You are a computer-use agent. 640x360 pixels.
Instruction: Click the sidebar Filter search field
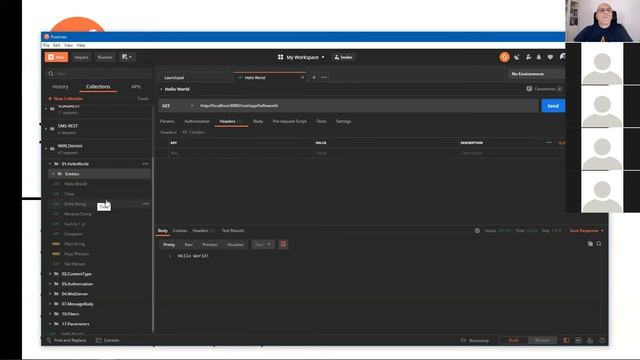[98, 74]
